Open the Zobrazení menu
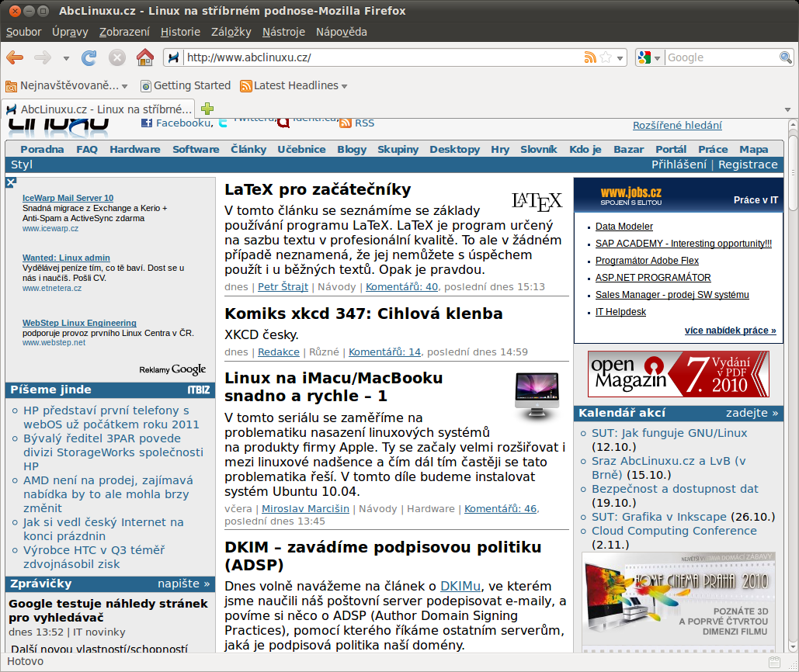 tap(124, 32)
